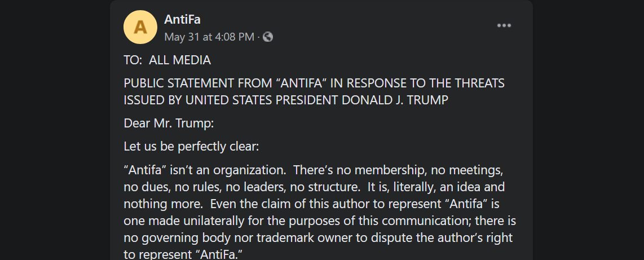The image size is (644, 260).
Task: Click the globe public audience icon
Action: 268,37
